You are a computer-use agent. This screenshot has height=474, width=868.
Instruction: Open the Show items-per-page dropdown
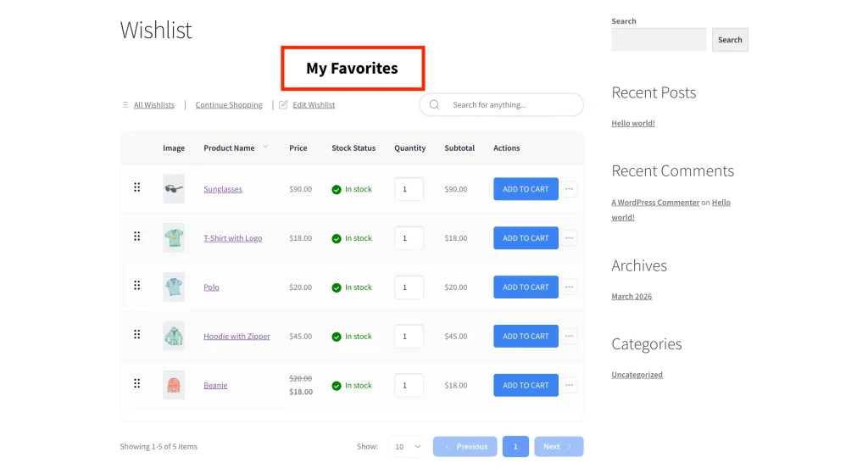pos(406,446)
